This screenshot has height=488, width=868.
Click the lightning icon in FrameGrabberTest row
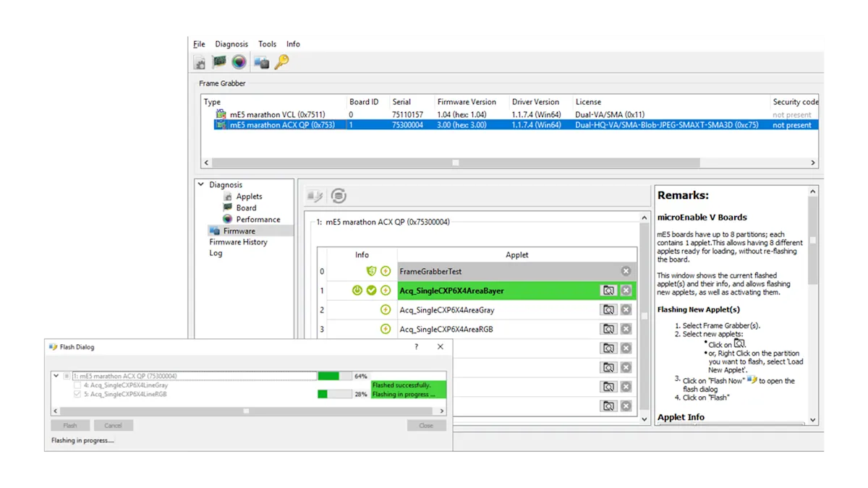[386, 271]
